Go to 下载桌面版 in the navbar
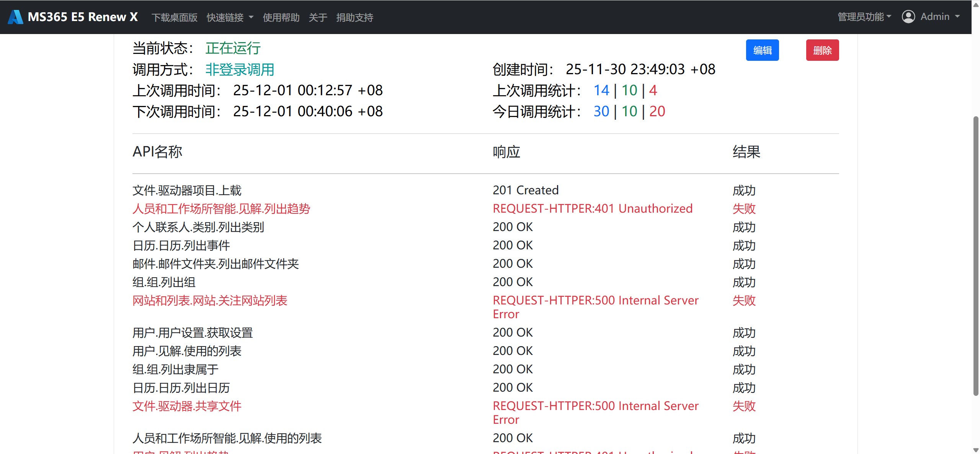980x454 pixels. [x=175, y=17]
